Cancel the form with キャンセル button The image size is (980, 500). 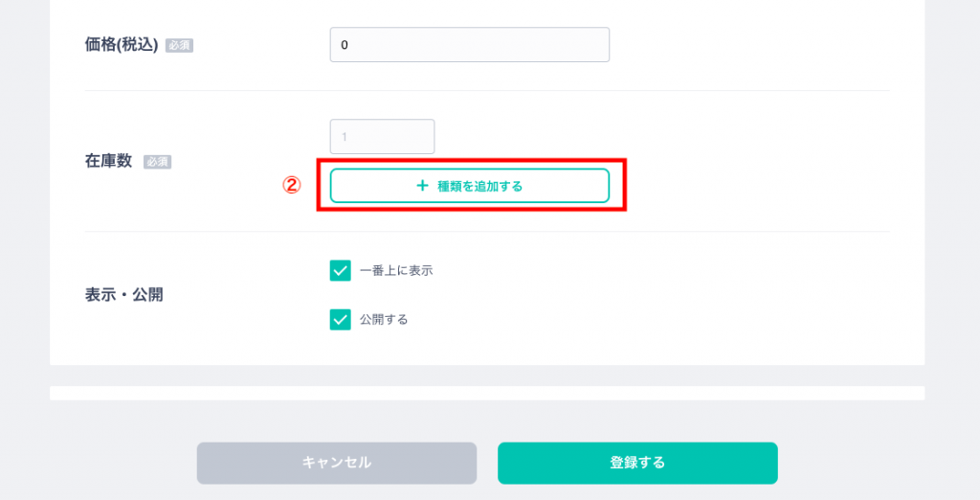coord(337,463)
